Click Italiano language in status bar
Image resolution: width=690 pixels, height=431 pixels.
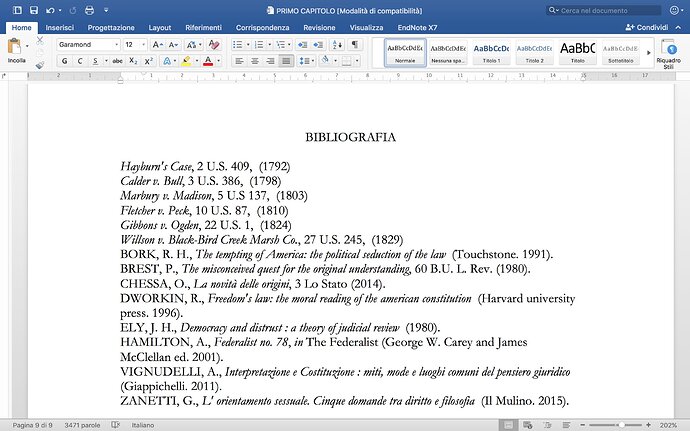143,425
